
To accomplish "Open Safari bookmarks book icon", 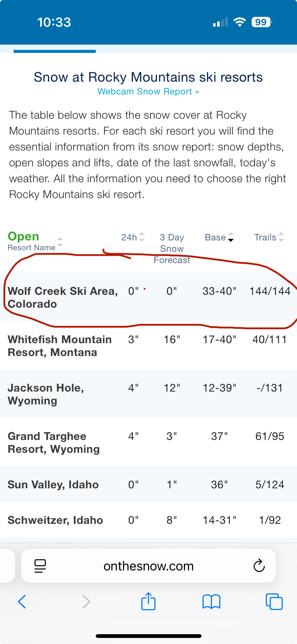I will [211, 602].
